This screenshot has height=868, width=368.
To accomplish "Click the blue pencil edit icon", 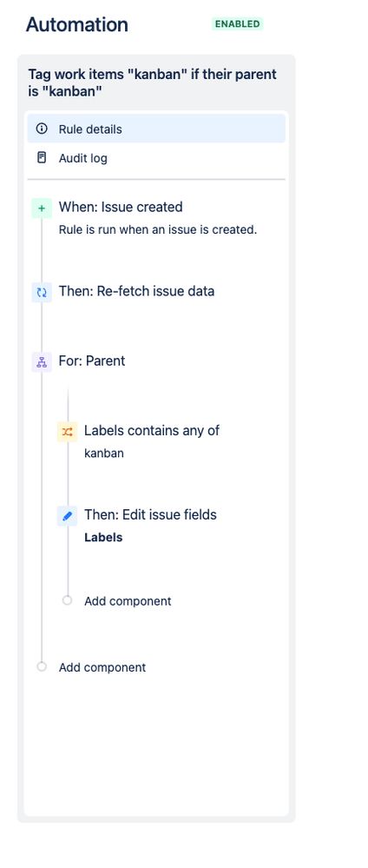I will (67, 516).
